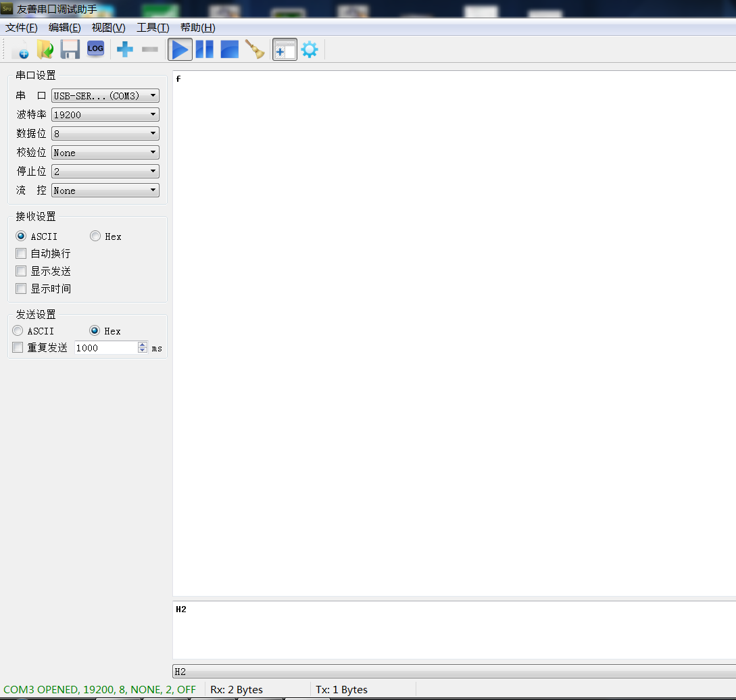Click the send input box containing H2
Viewport: 736px width, 700px height.
click(453, 629)
